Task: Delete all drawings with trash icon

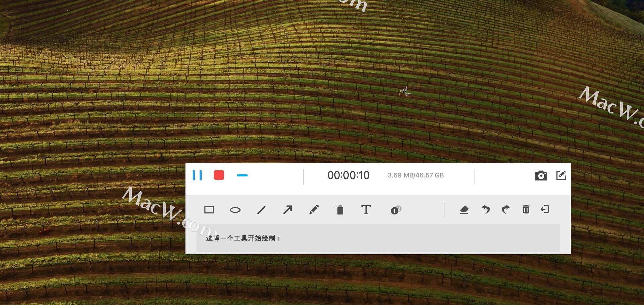Action: click(x=526, y=209)
